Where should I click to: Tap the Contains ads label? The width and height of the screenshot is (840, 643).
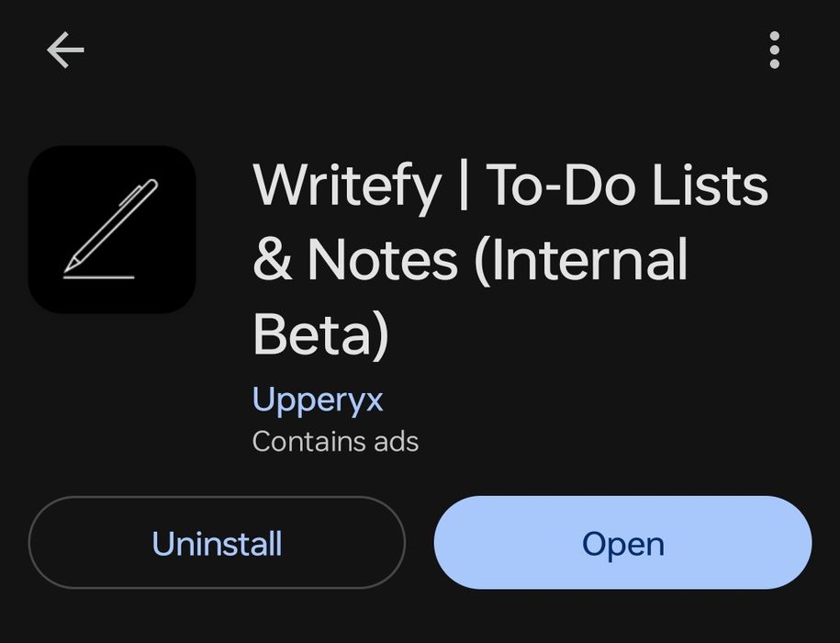335,442
